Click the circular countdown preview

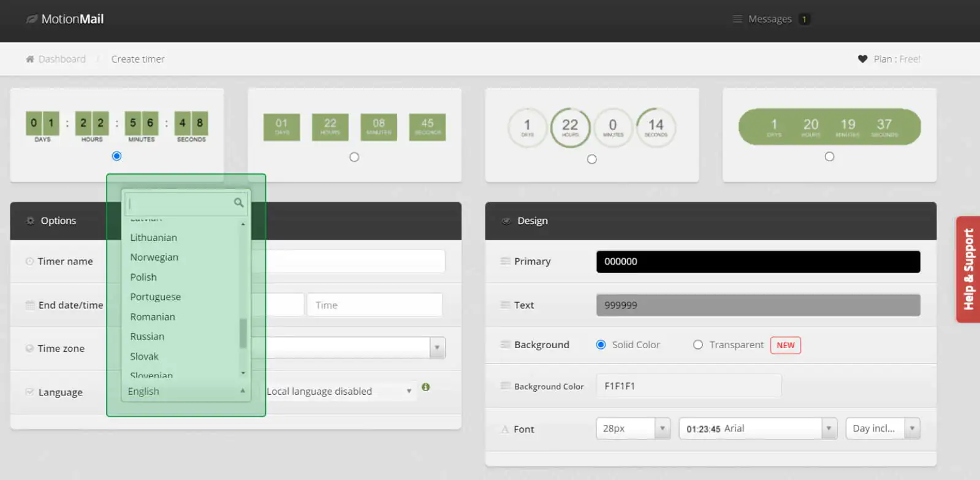pos(591,128)
